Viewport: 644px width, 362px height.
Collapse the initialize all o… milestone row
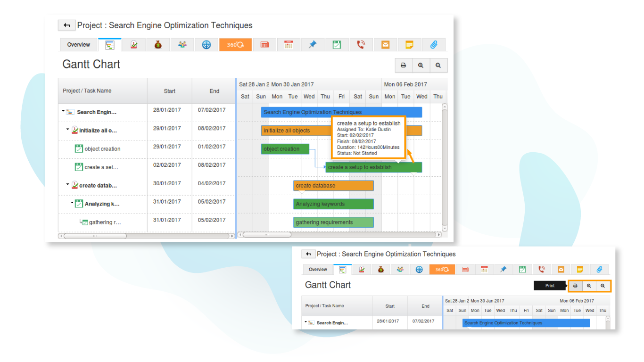coord(68,130)
